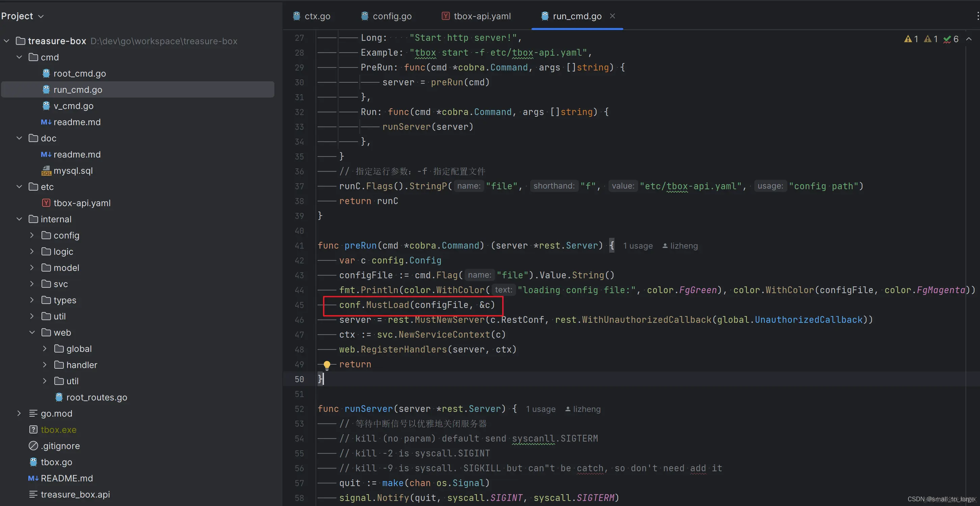Click the gopher icon on the ctx.go tab
This screenshot has height=506, width=980.
297,16
